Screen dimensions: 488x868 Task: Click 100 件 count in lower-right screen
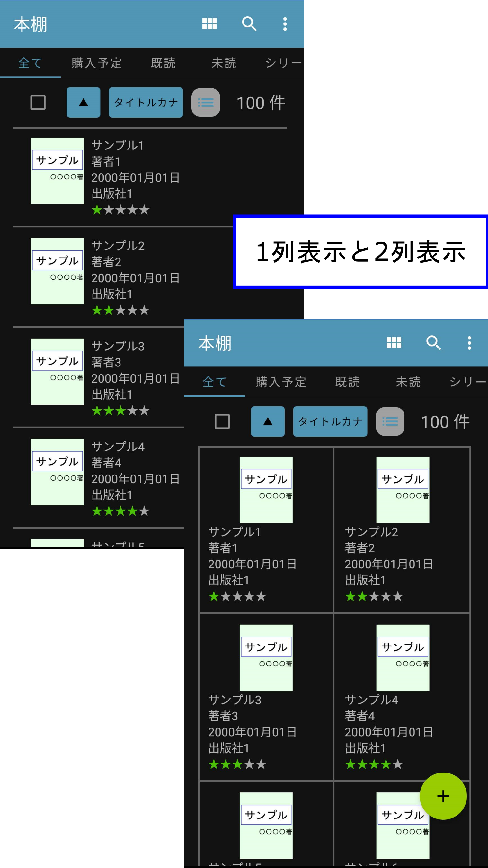click(445, 422)
